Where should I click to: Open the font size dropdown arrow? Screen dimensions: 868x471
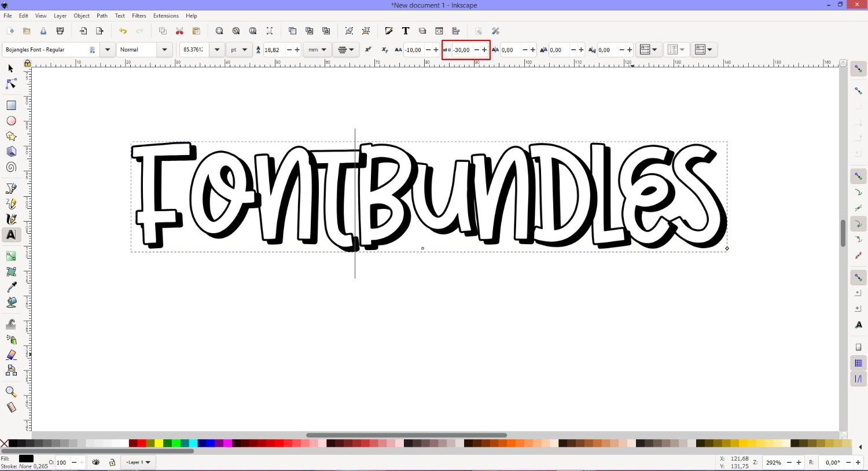tap(217, 50)
